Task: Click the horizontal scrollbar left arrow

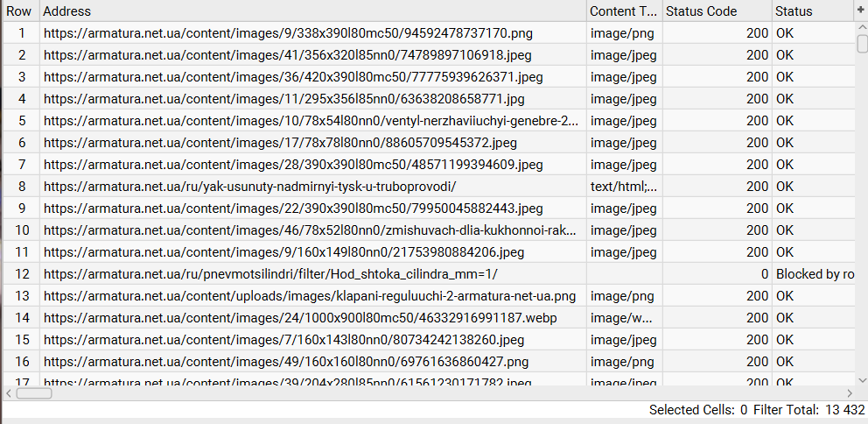Action: [x=10, y=393]
